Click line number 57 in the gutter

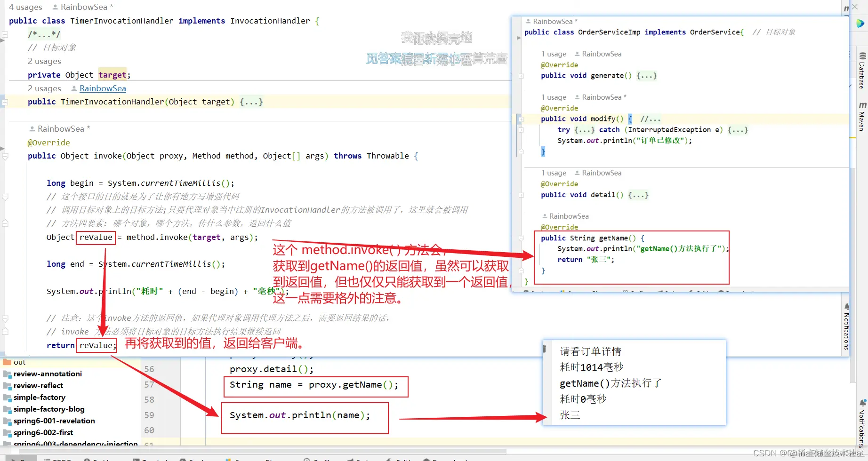149,385
